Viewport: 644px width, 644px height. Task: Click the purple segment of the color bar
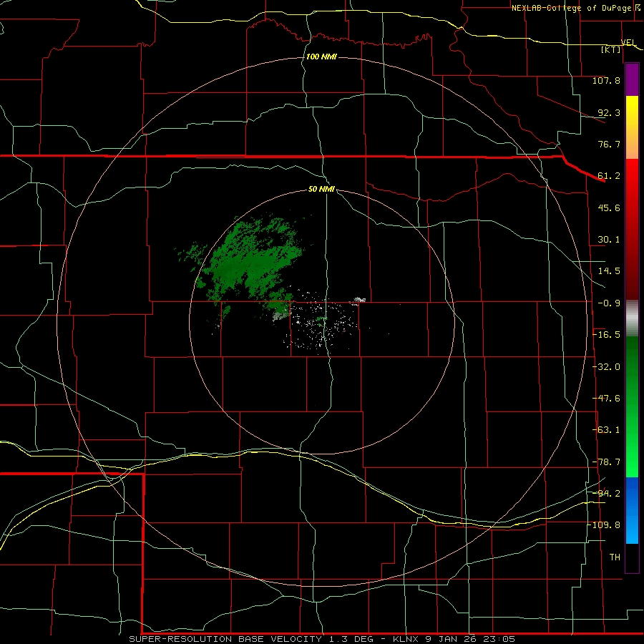[x=632, y=79]
